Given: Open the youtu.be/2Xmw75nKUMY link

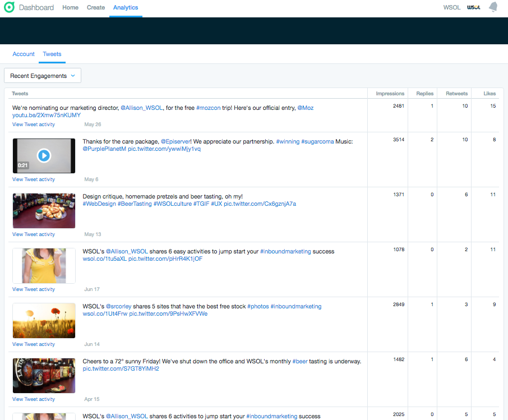Looking at the screenshot, I should pyautogui.click(x=47, y=116).
